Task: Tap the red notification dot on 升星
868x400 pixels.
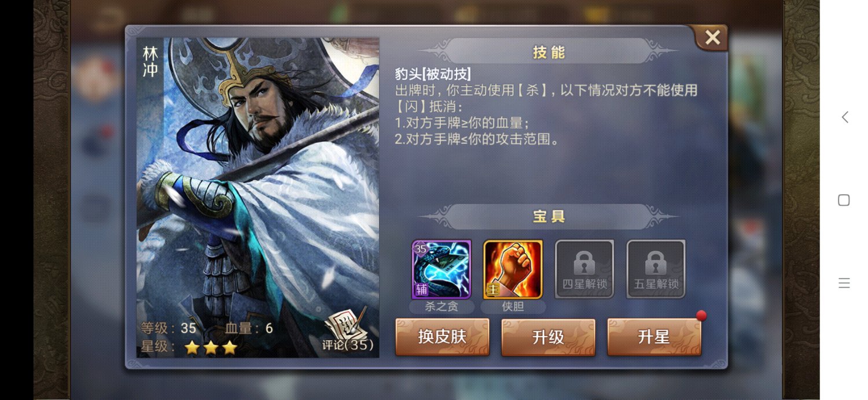Action: 701,316
